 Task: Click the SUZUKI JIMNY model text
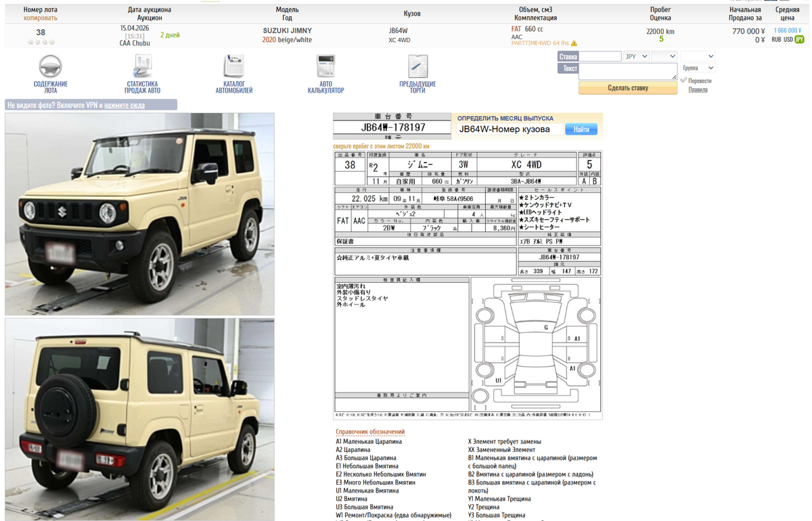pos(287,31)
